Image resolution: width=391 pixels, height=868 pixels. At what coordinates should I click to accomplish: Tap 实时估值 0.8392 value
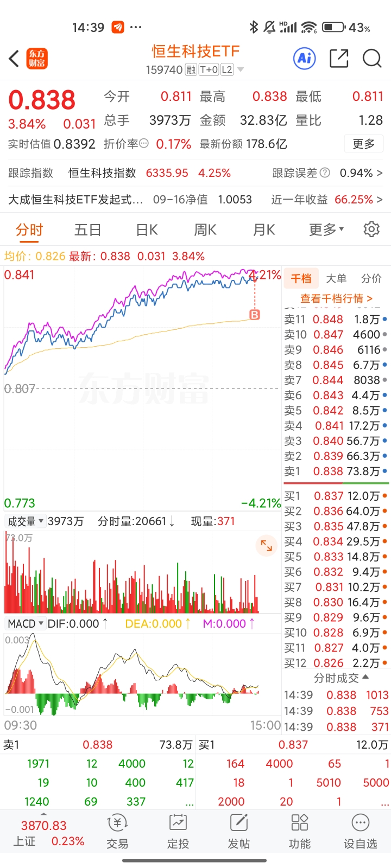(74, 144)
